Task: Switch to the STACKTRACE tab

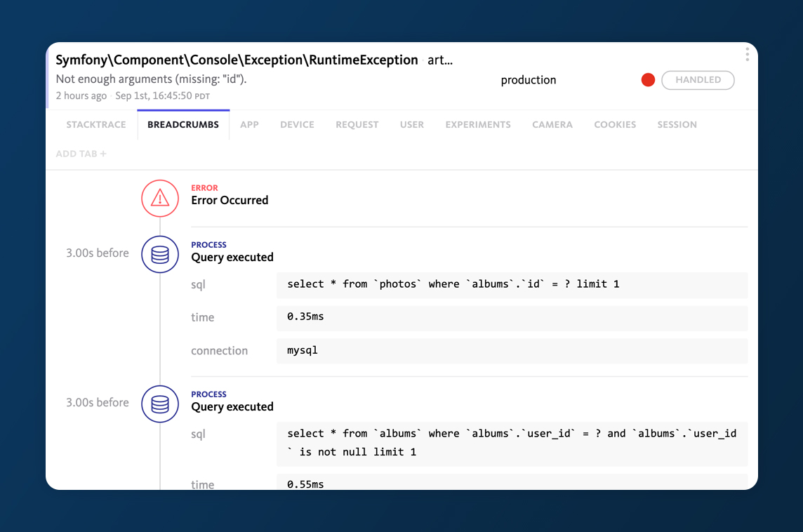Action: pyautogui.click(x=95, y=124)
